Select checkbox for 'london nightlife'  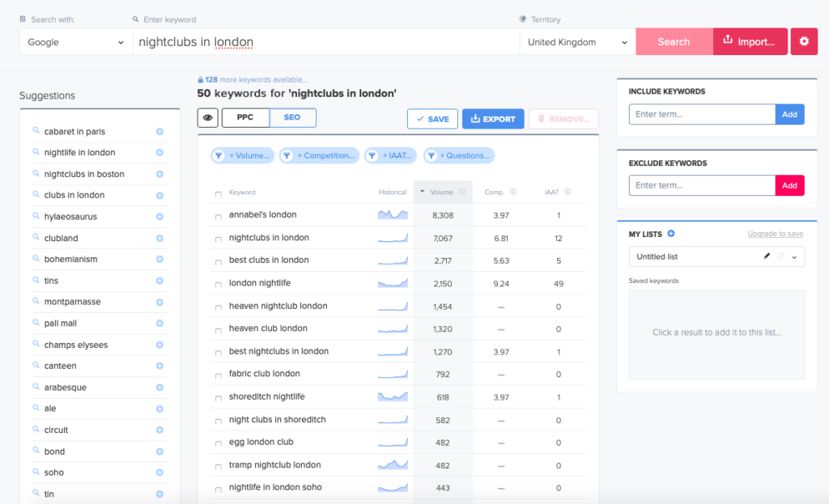[x=219, y=285]
